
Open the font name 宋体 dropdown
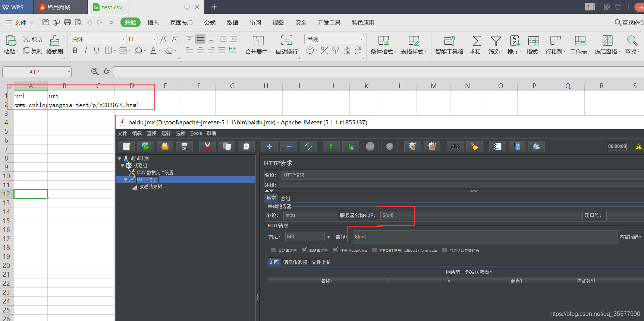(x=123, y=39)
